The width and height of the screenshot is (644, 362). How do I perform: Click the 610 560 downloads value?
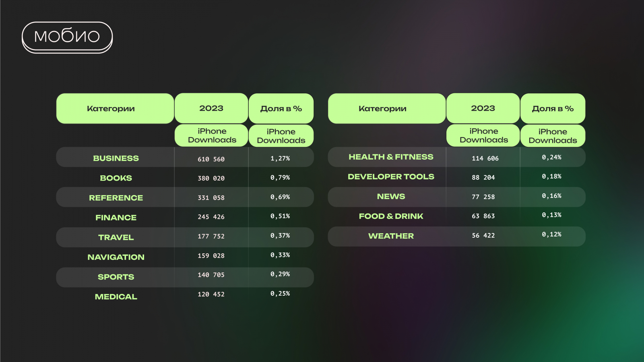[x=211, y=159]
